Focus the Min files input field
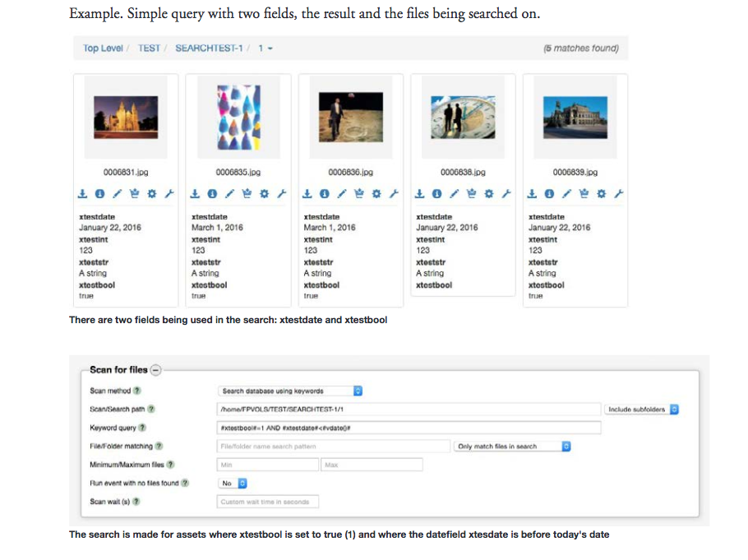 click(267, 465)
